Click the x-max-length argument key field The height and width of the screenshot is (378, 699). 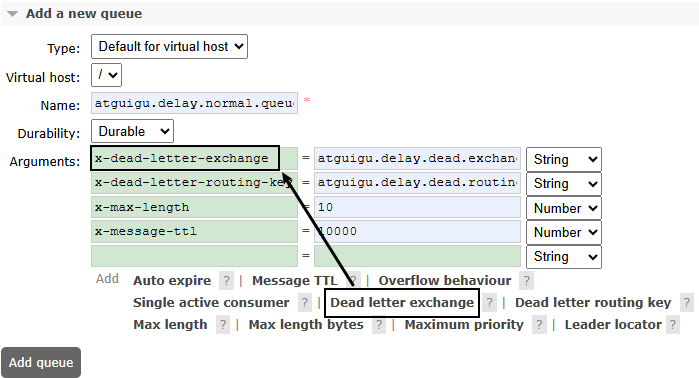click(194, 207)
